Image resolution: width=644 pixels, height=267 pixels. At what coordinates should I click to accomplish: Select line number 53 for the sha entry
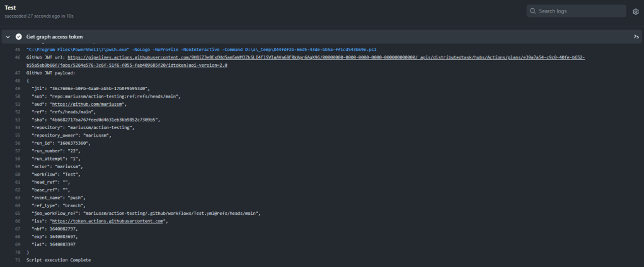pos(18,120)
